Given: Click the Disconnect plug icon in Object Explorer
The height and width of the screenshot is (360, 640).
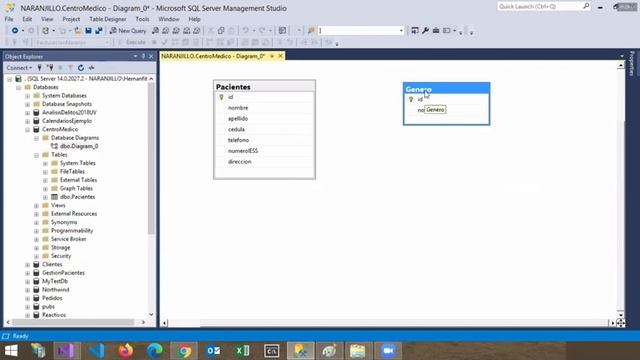Looking at the screenshot, I should pos(50,68).
